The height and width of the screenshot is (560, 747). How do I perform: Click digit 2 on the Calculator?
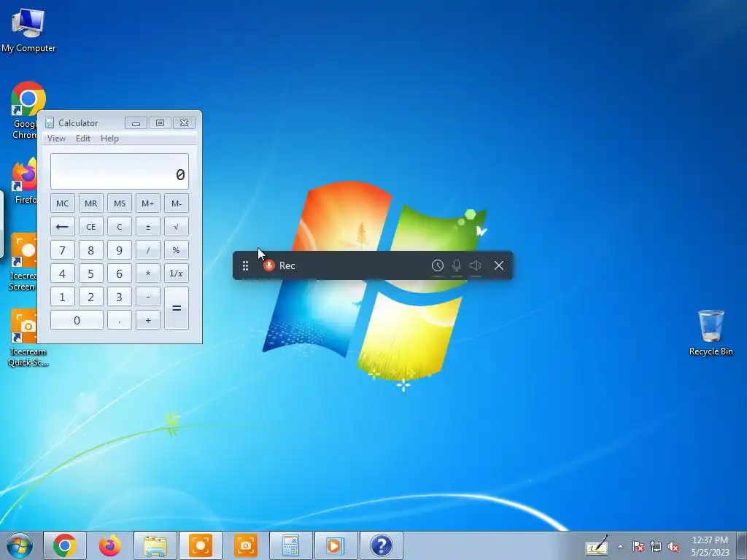pos(91,297)
